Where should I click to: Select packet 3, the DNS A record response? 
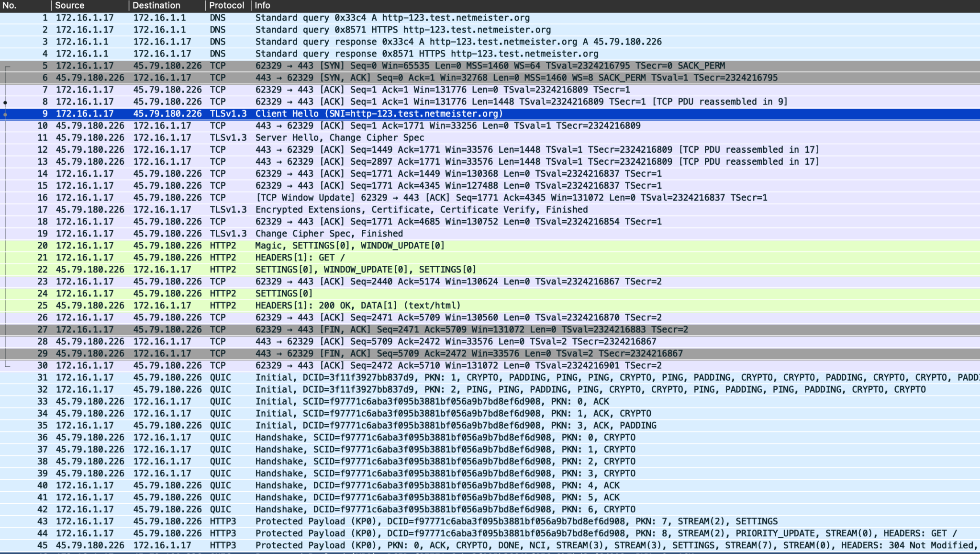(335, 42)
